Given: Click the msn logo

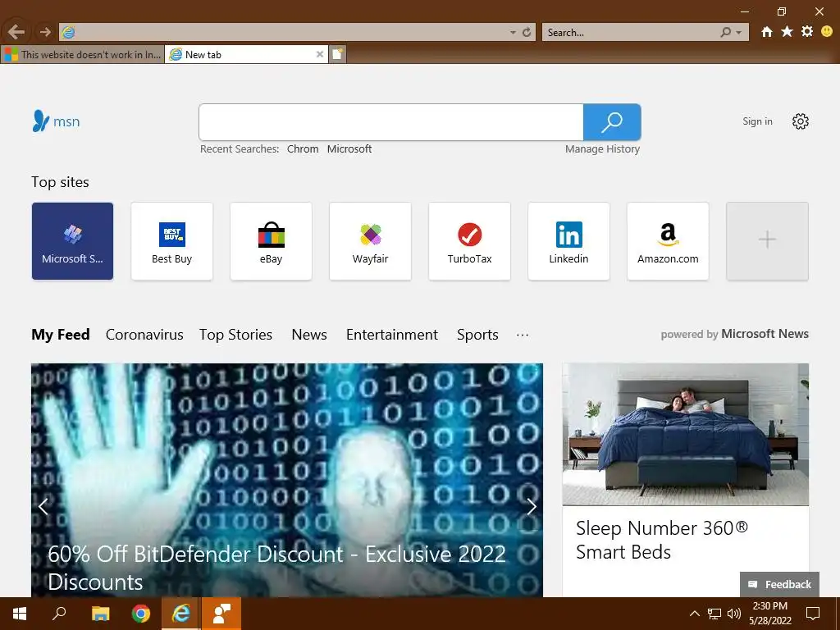Looking at the screenshot, I should click(x=57, y=121).
